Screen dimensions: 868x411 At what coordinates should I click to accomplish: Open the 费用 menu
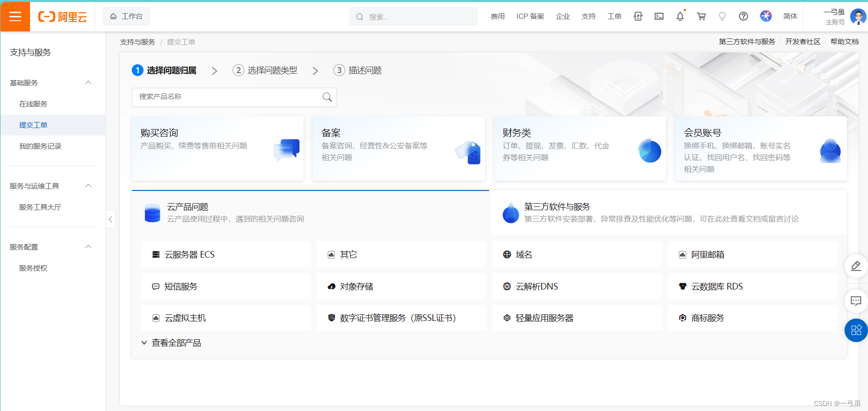tap(498, 16)
